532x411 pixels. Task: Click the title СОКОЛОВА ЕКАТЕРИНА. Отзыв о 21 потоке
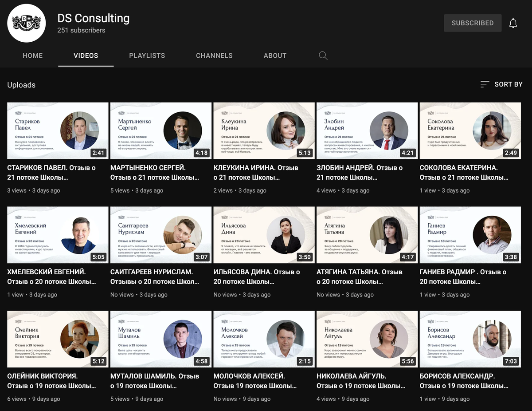(x=464, y=173)
